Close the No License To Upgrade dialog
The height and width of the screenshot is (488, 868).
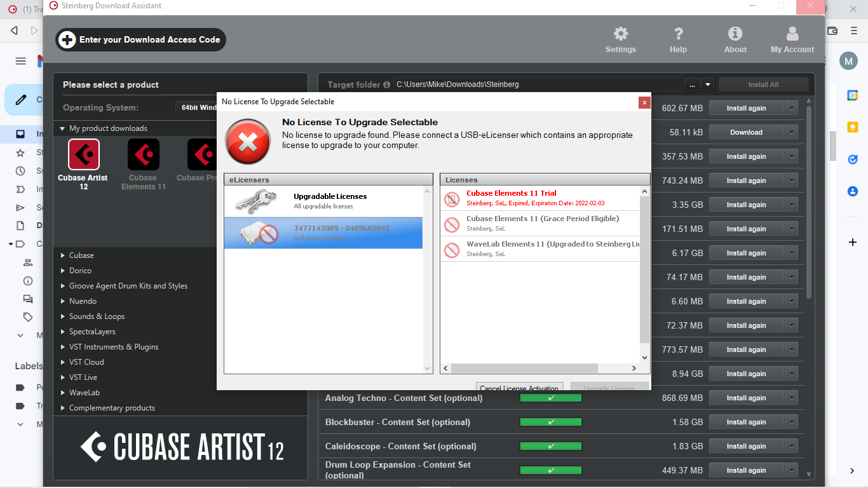(x=644, y=102)
